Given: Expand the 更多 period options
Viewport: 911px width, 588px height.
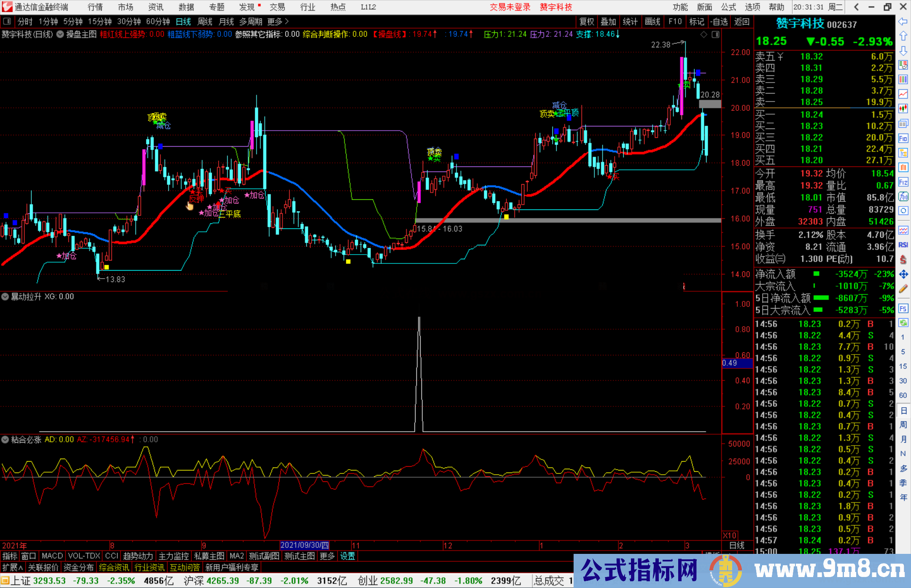Looking at the screenshot, I should (x=278, y=21).
